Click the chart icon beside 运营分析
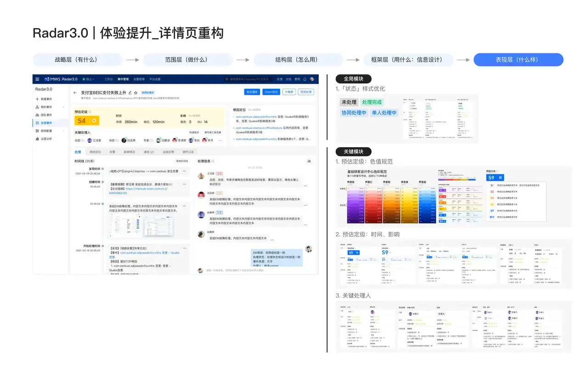 pyautogui.click(x=37, y=139)
